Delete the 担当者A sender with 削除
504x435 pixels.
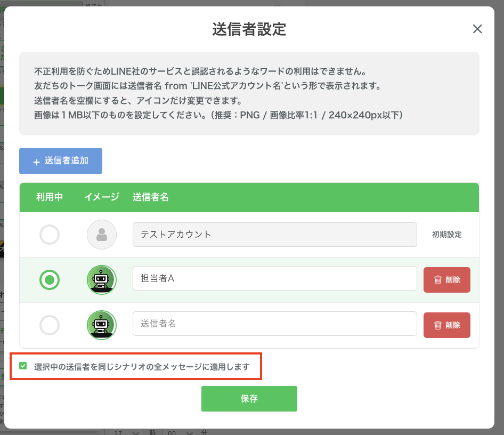tap(446, 280)
